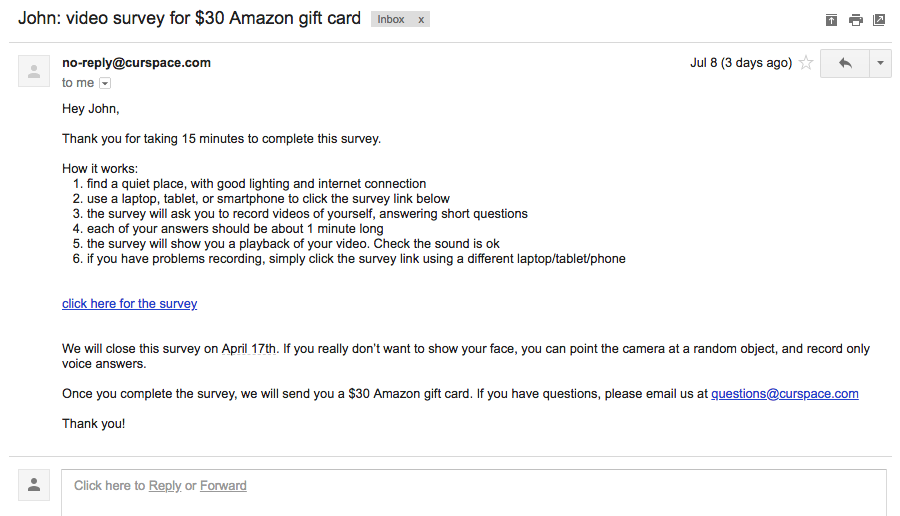Click the Forward link in reply box
The image size is (900, 516).
[223, 486]
